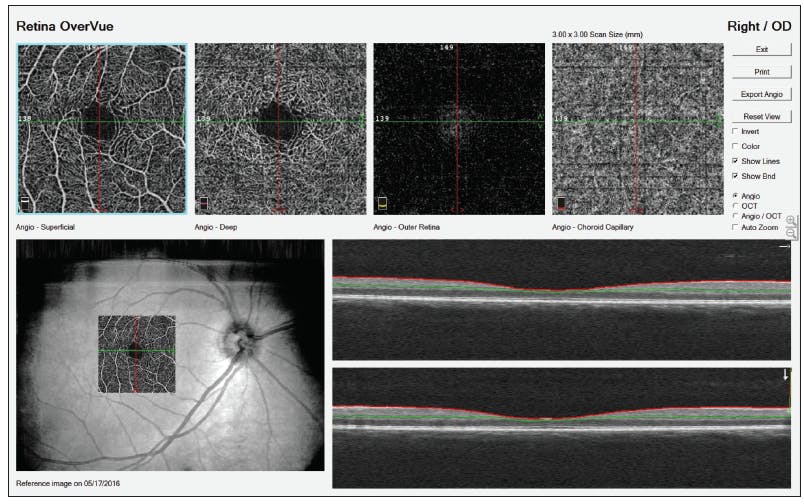The width and height of the screenshot is (804, 504).
Task: Enable the Color checkbox
Action: pyautogui.click(x=736, y=146)
